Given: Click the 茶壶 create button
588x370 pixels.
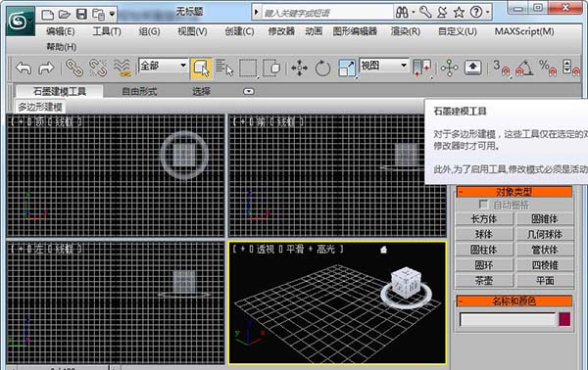Looking at the screenshot, I should pos(484,281).
